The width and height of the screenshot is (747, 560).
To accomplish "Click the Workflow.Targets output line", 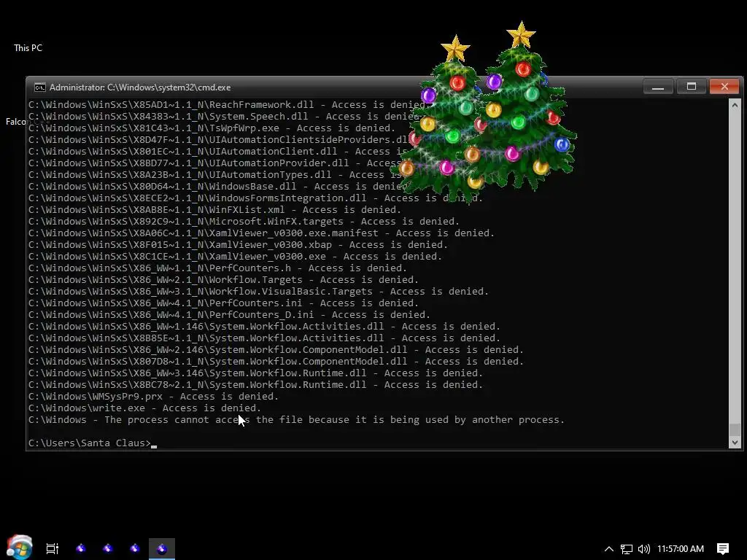I will coord(223,280).
